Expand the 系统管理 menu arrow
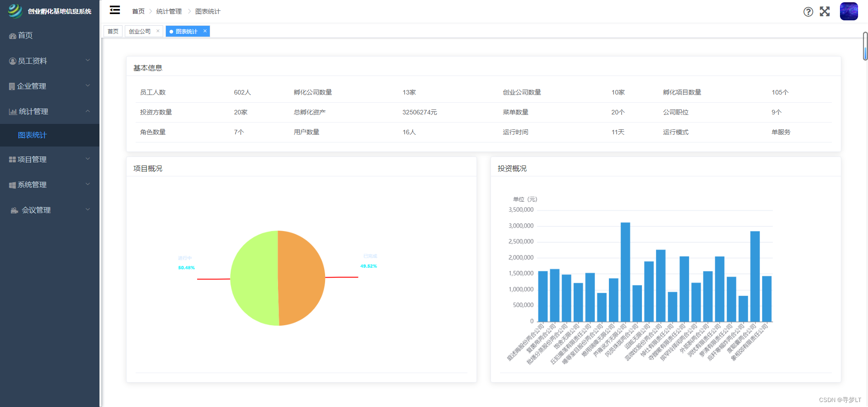Image resolution: width=868 pixels, height=407 pixels. (88, 184)
